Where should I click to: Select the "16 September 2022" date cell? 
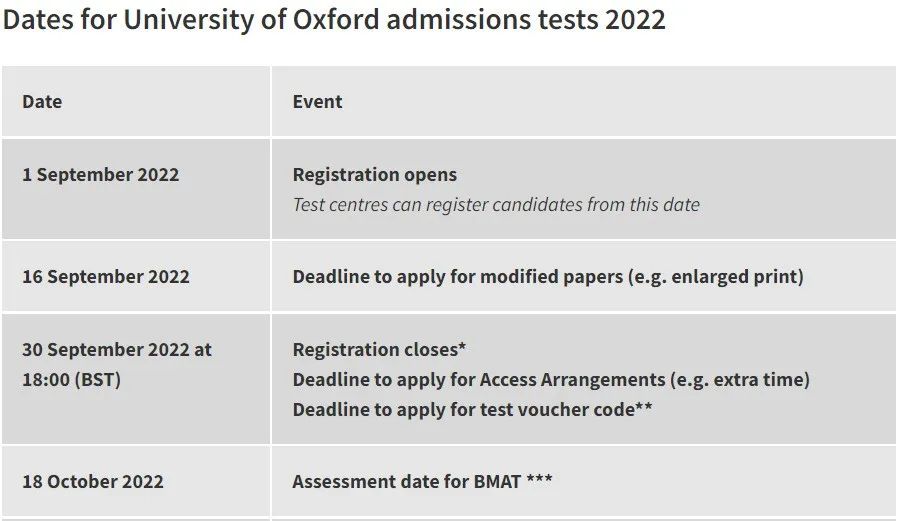(x=105, y=277)
